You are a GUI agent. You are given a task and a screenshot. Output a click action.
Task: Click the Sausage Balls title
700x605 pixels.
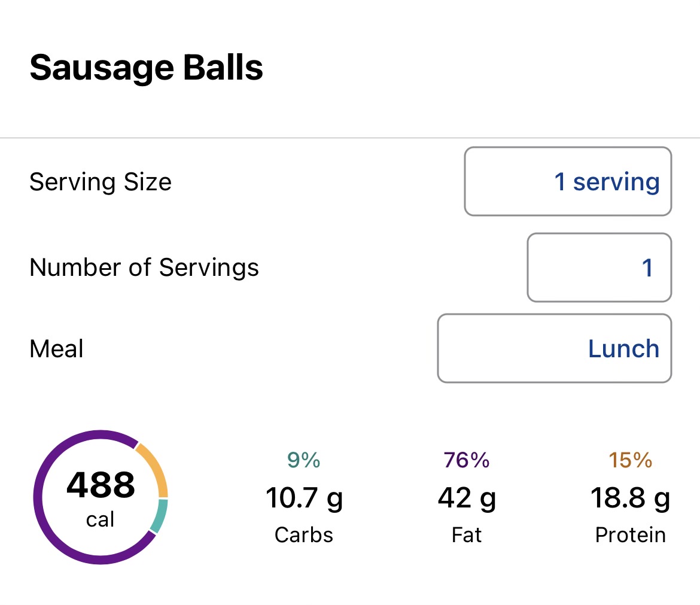pyautogui.click(x=147, y=68)
